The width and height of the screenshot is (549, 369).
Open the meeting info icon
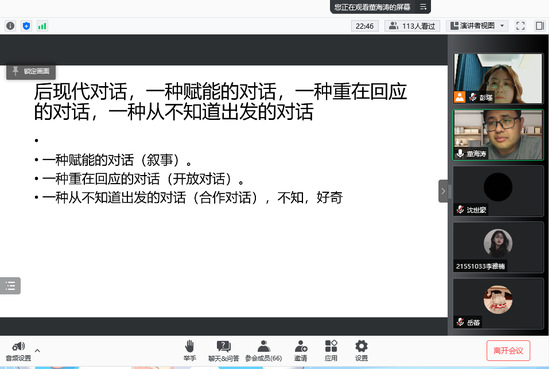click(x=11, y=26)
